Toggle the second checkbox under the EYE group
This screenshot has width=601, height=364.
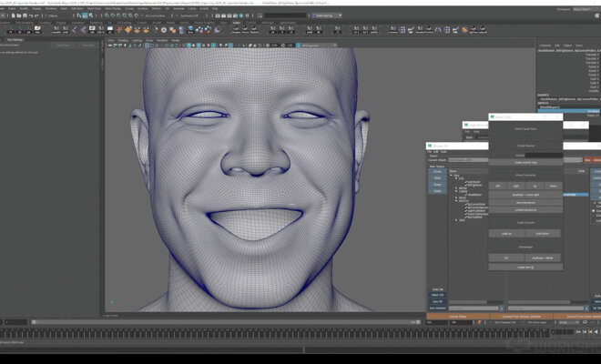tap(465, 185)
